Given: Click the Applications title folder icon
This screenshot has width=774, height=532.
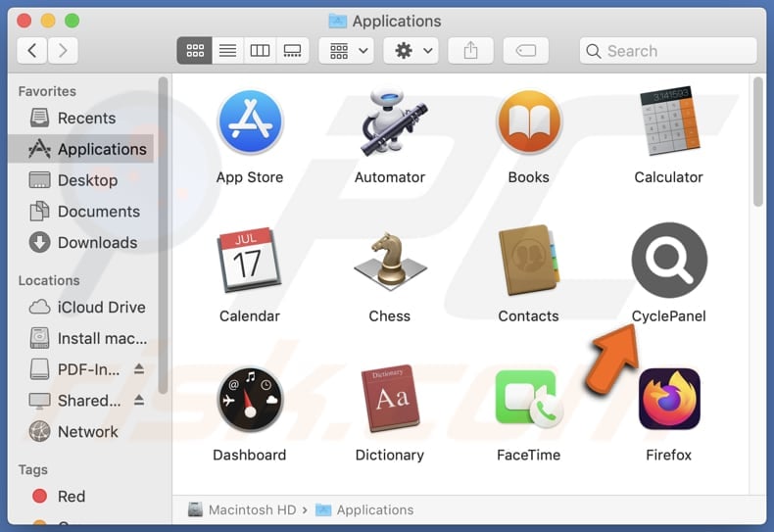Looking at the screenshot, I should point(338,21).
